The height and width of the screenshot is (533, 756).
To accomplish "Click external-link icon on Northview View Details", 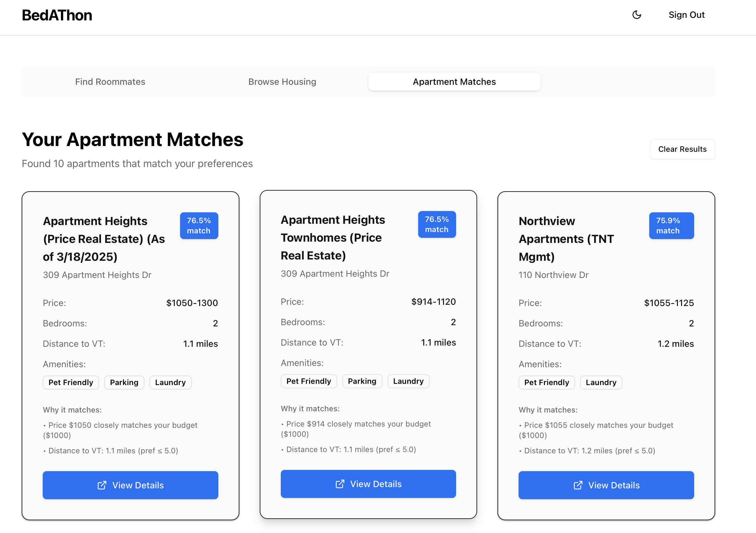I will (578, 485).
